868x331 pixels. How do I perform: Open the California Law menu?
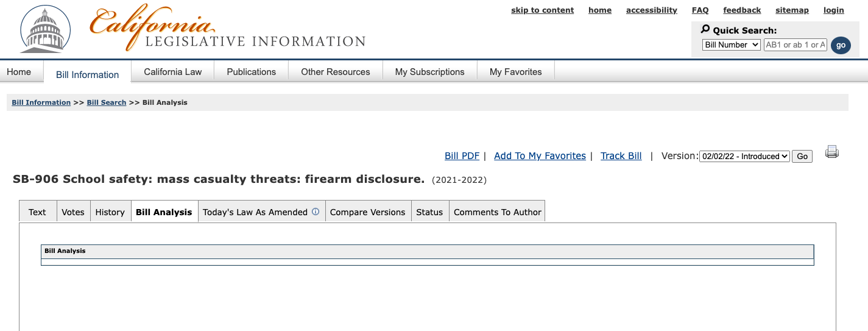point(172,72)
